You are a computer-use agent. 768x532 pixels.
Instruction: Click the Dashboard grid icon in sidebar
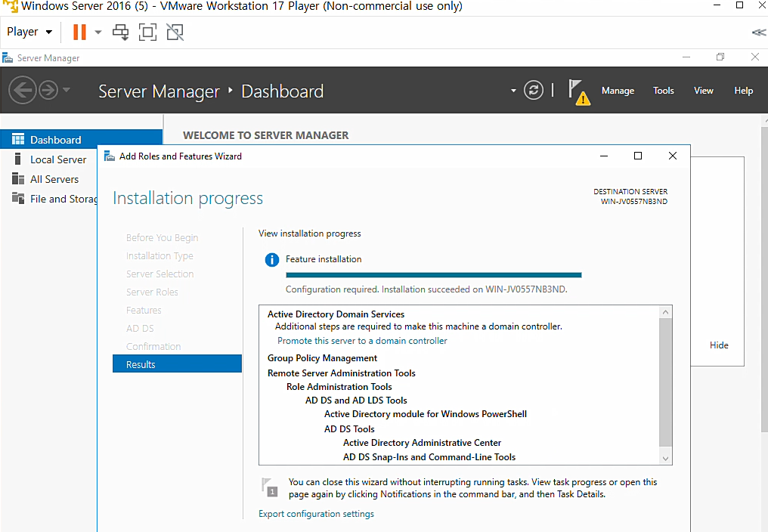coord(18,139)
